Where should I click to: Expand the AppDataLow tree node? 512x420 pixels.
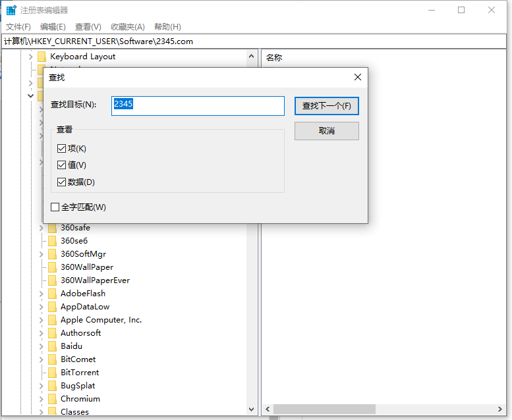tap(41, 307)
